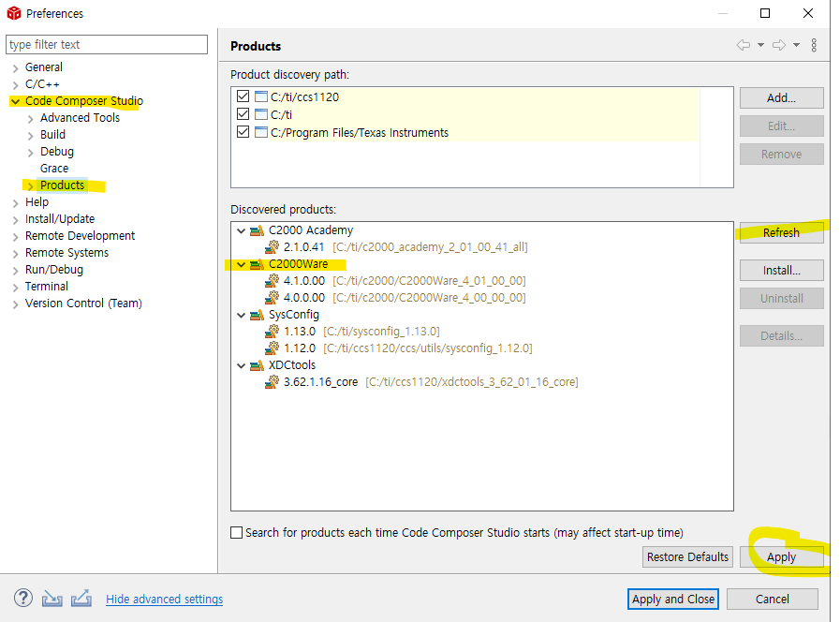Screen dimensions: 840x622
Task: Expand the Advanced Tools node
Action: 31,118
